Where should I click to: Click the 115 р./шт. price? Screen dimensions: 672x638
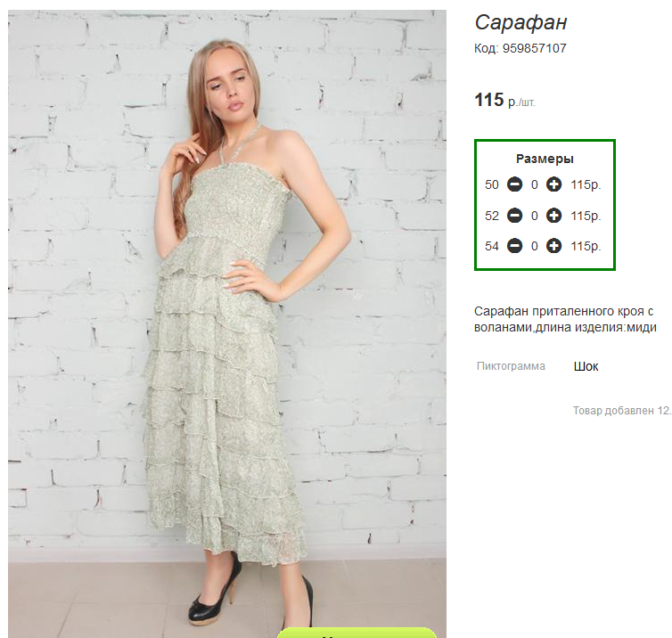504,101
